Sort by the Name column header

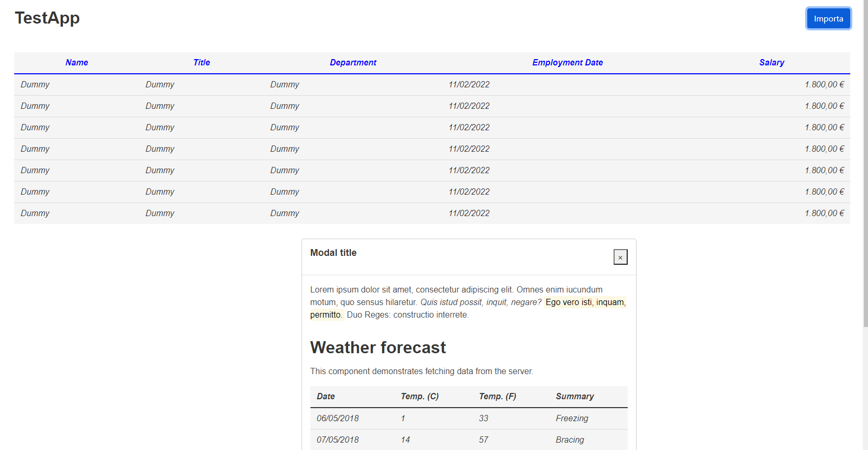click(76, 62)
